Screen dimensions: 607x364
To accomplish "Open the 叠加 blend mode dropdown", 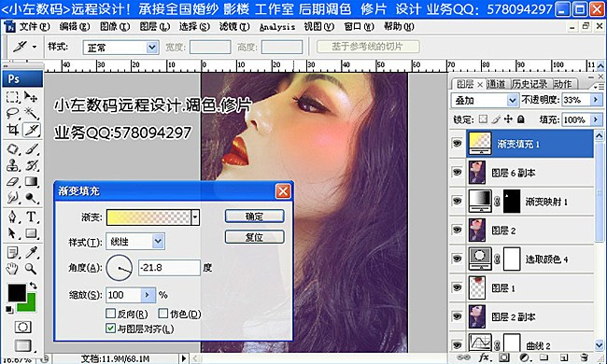I will [x=512, y=101].
